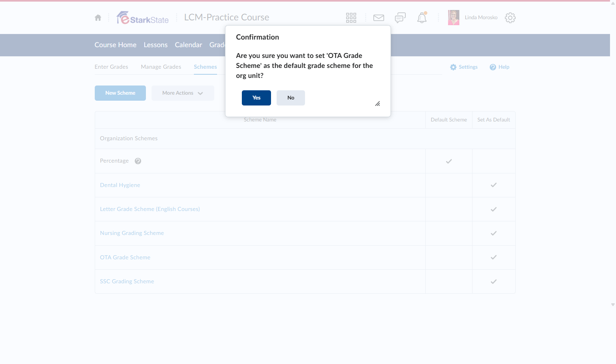
Task: Click Linda Morosko's profile picture
Action: point(454,18)
